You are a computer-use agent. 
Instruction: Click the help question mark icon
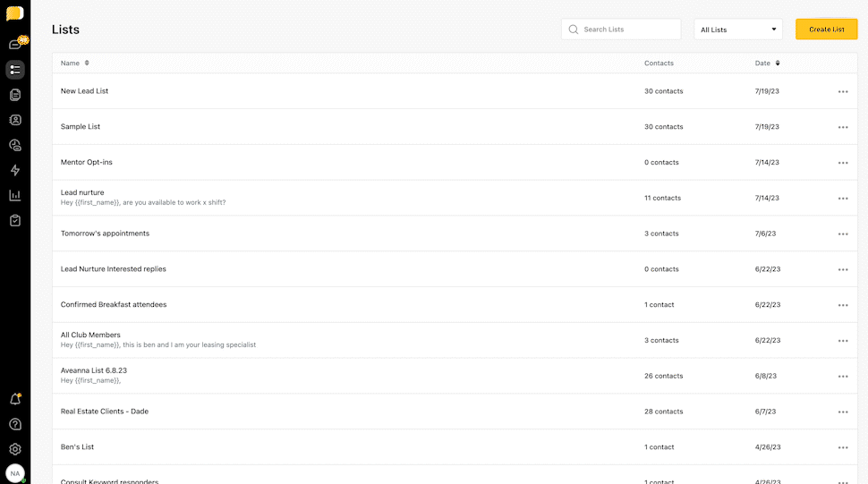[x=15, y=424]
